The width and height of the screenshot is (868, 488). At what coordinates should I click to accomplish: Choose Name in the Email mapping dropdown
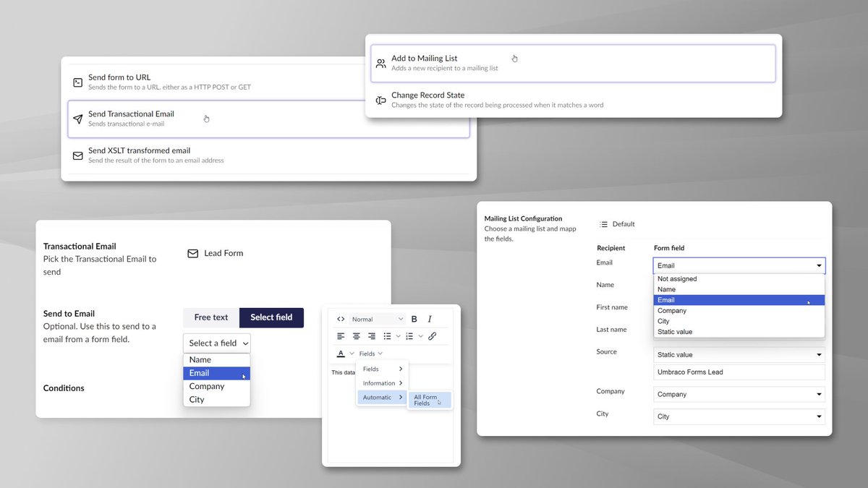[x=739, y=289]
